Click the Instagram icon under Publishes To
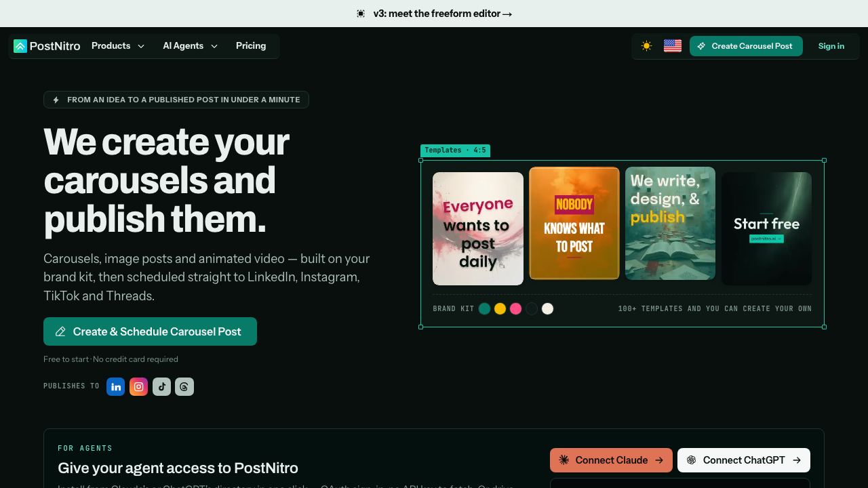The width and height of the screenshot is (868, 488). coord(139,387)
